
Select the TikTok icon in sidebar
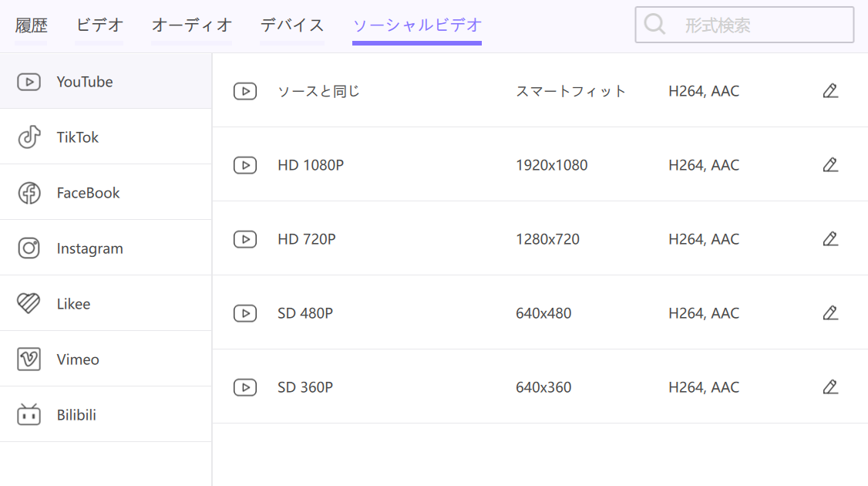click(29, 137)
